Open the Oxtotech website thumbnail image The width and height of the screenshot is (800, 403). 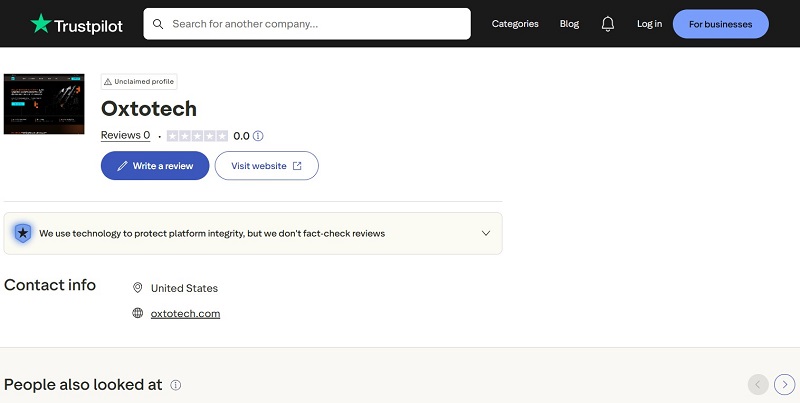coord(44,103)
